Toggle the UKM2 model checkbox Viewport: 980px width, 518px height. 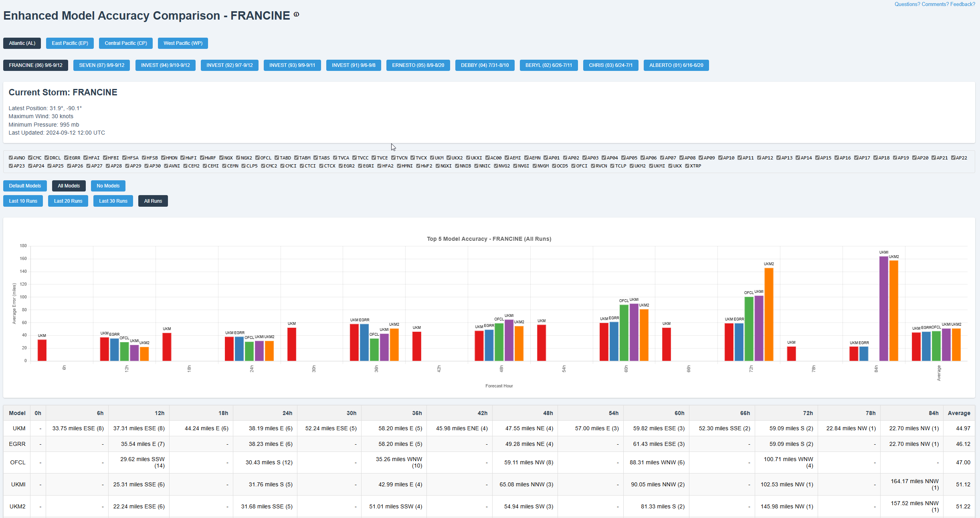[631, 166]
